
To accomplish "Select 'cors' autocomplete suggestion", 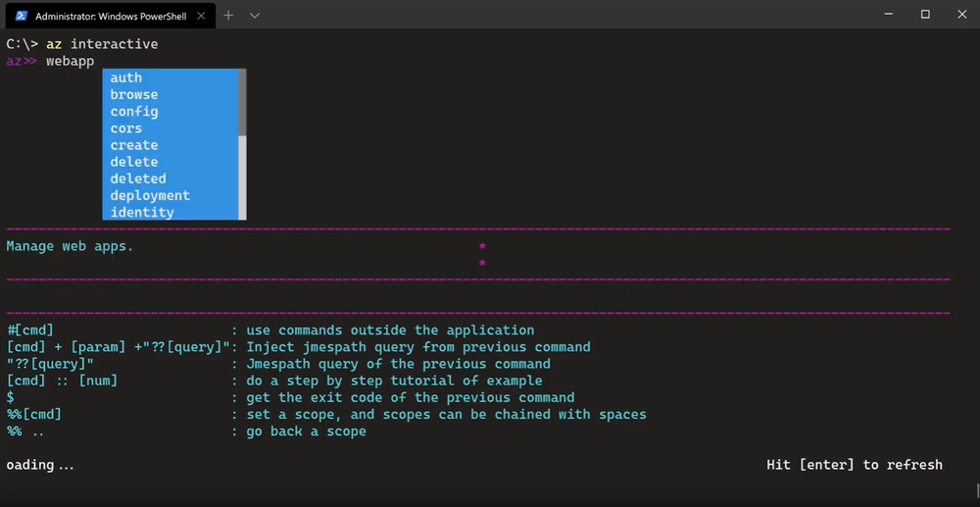I will (126, 127).
